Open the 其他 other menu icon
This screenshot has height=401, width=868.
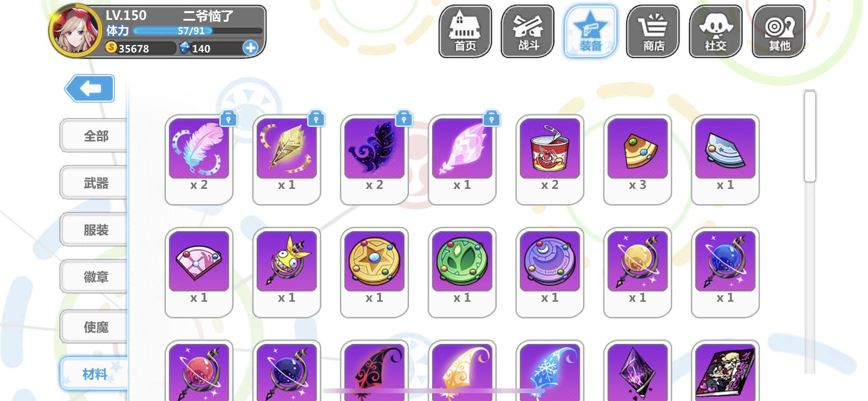pyautogui.click(x=778, y=31)
